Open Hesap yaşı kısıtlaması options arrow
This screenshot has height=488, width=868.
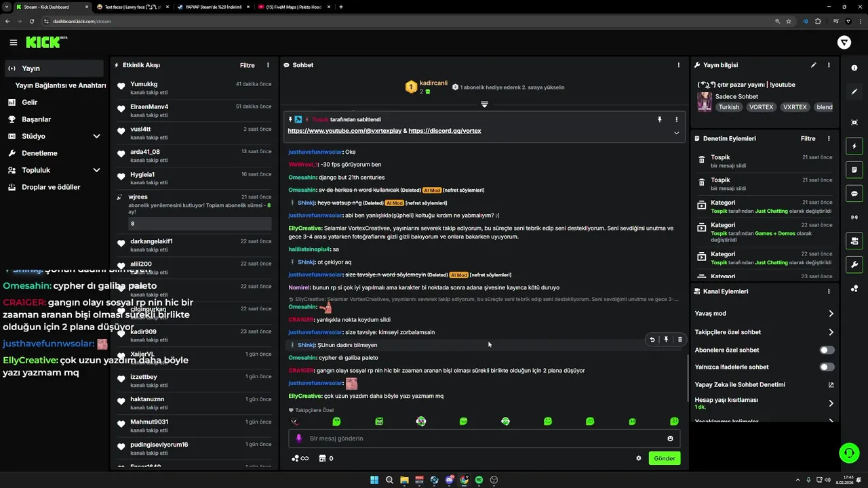[x=831, y=403]
